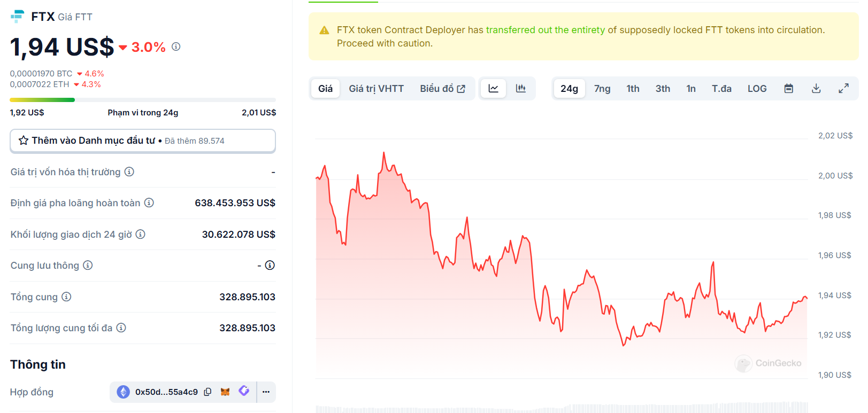Click the 638.453.953 US$ valuation value

(235, 203)
